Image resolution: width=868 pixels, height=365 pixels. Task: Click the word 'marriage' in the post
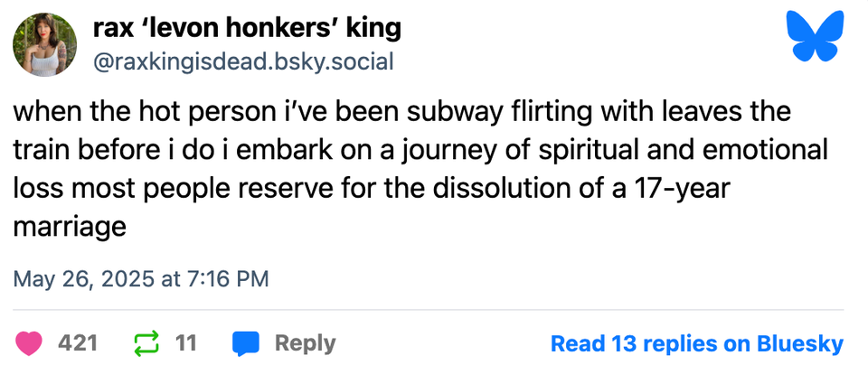click(x=70, y=226)
